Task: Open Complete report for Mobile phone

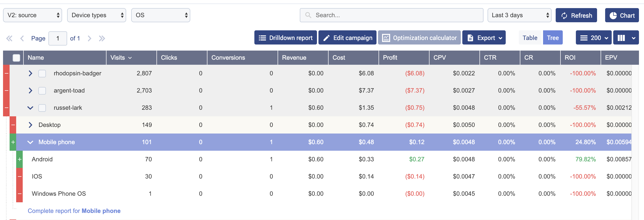Action: pos(74,211)
